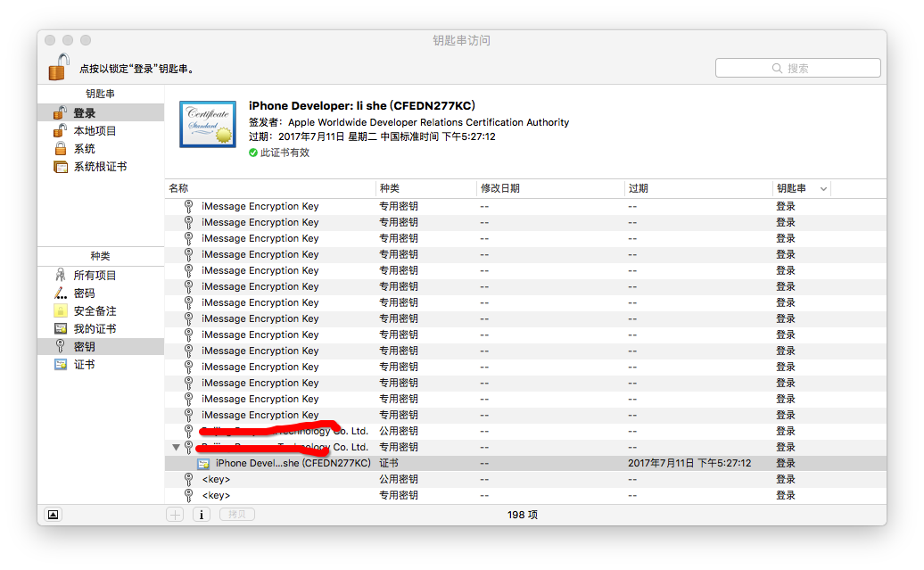Click the key icon of the expanded Co. Ltd. 专用密钥 row

tap(188, 448)
